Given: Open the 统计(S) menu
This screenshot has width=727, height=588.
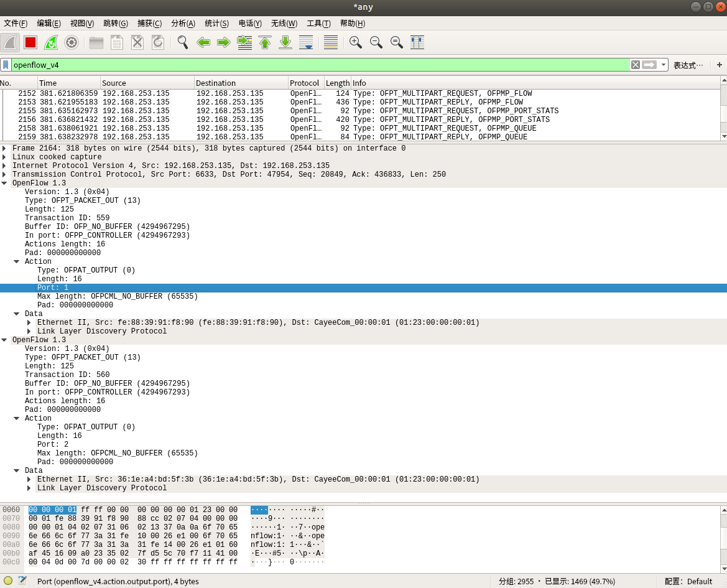Looking at the screenshot, I should click(x=216, y=23).
